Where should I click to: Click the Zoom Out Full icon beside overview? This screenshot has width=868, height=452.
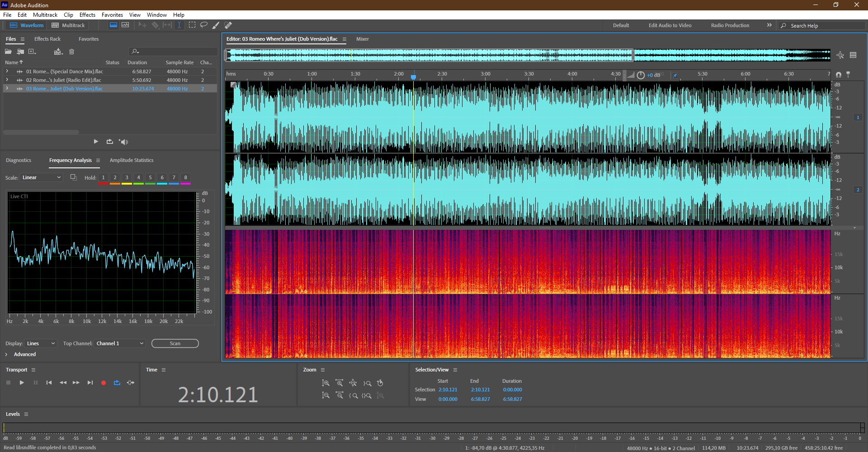pos(840,55)
